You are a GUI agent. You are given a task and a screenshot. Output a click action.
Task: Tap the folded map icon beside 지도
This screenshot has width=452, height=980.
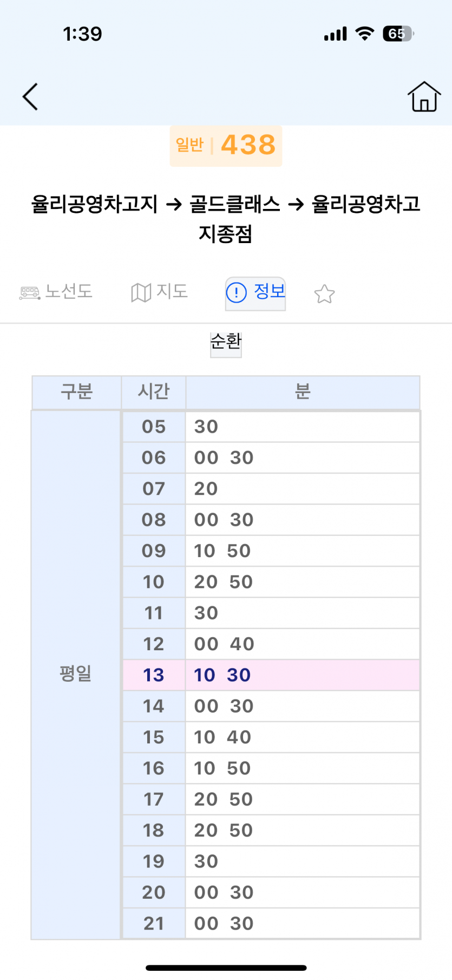point(141,293)
